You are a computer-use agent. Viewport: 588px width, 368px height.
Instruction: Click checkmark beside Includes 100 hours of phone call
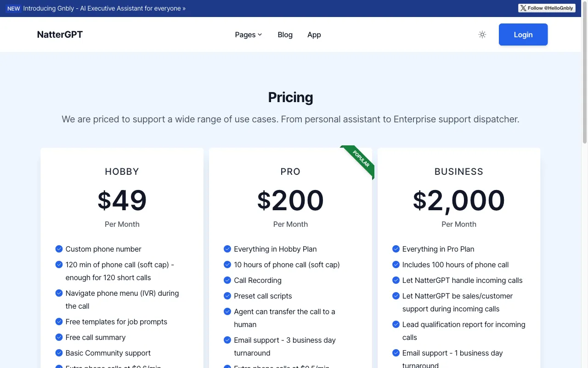click(396, 264)
